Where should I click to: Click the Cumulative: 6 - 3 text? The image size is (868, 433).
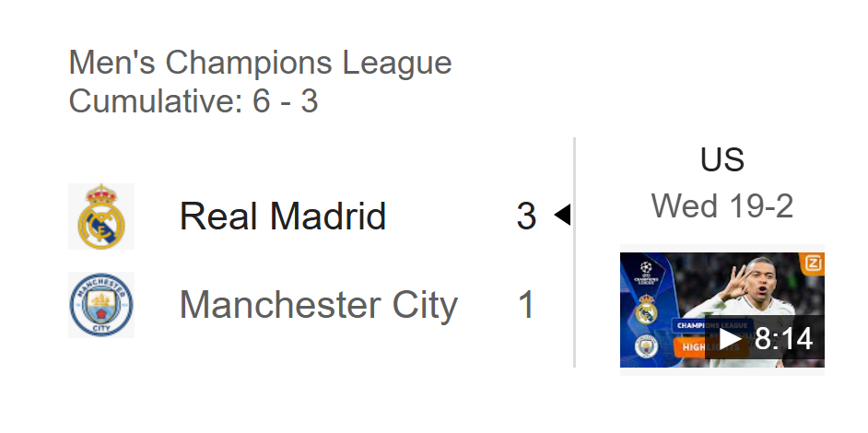click(194, 100)
